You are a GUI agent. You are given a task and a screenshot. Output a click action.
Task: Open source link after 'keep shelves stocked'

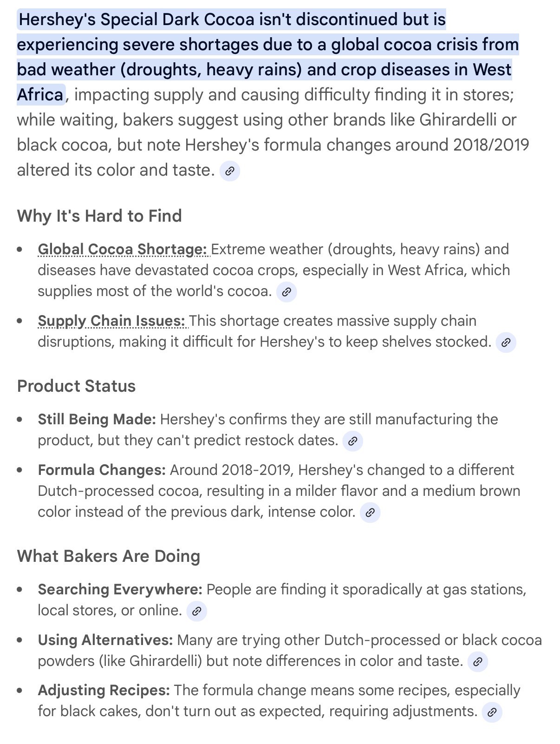pos(506,342)
